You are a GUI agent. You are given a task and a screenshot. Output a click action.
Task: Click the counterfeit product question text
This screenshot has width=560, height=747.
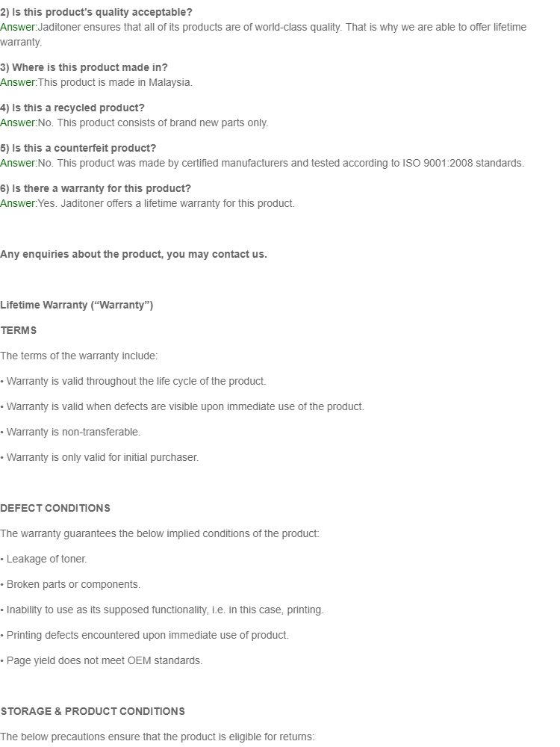(78, 148)
